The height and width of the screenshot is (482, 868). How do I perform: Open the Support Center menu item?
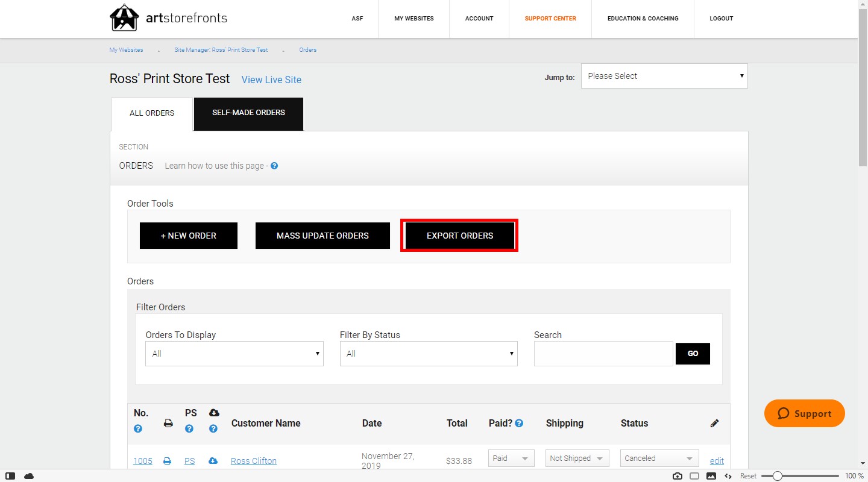pos(550,19)
